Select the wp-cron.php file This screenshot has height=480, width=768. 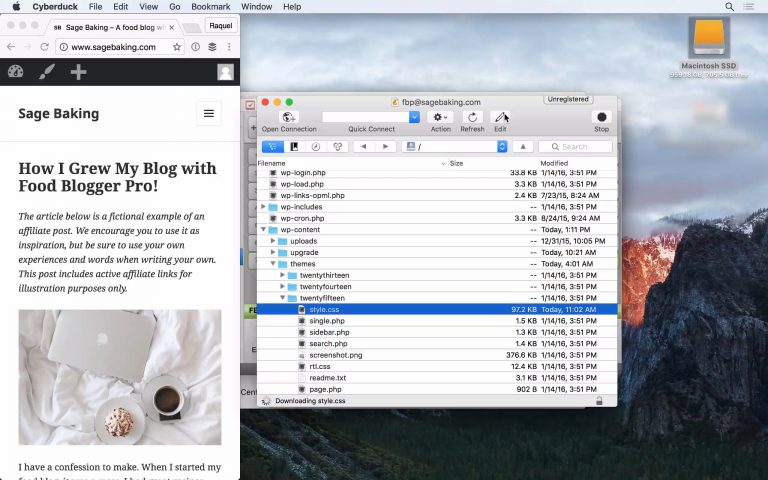click(x=302, y=218)
